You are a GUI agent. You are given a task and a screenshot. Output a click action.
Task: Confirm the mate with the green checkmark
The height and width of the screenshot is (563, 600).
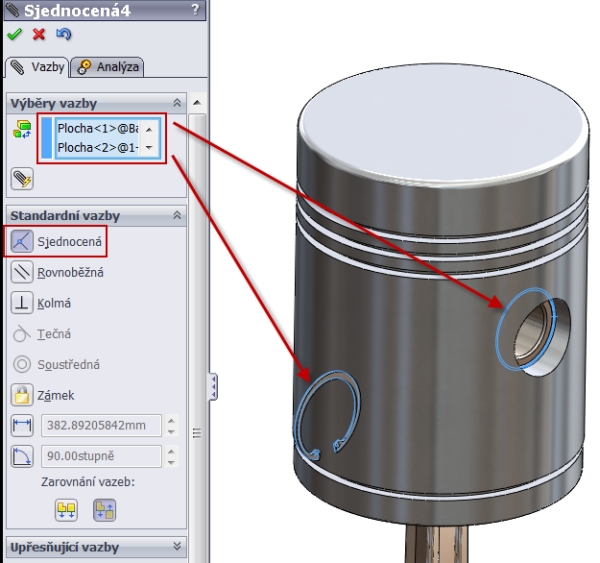pos(15,34)
